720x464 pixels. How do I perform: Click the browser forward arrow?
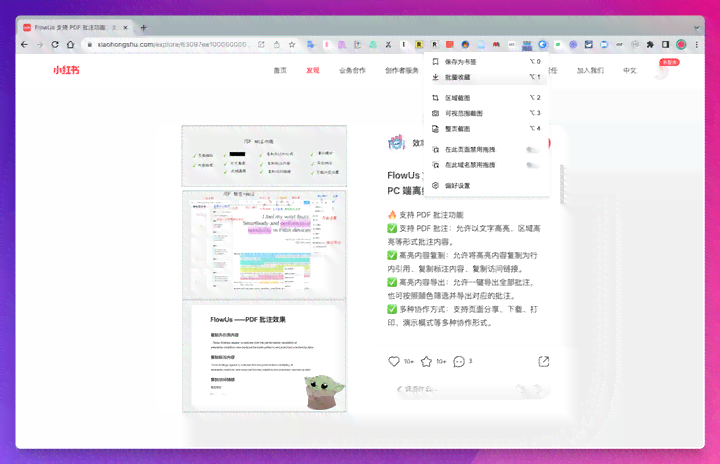tap(40, 45)
